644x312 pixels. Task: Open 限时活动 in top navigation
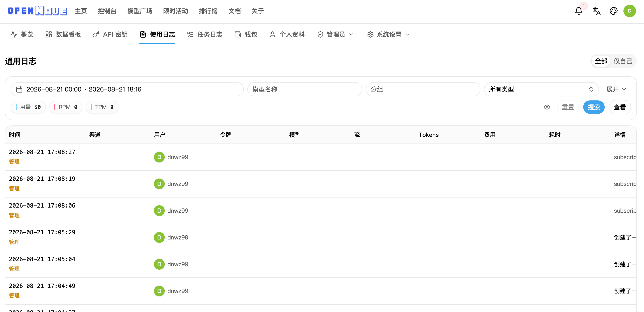tap(175, 11)
